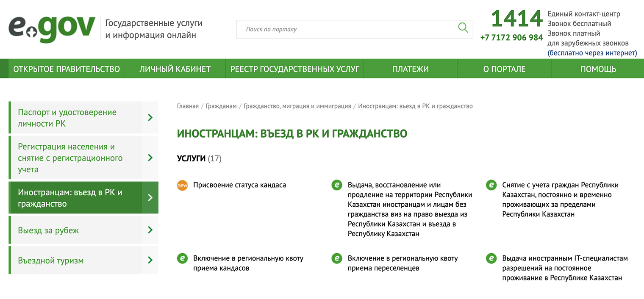Image resolution: width=644 pixels, height=299 pixels.
Task: Go to the Платежи menu
Action: (411, 69)
